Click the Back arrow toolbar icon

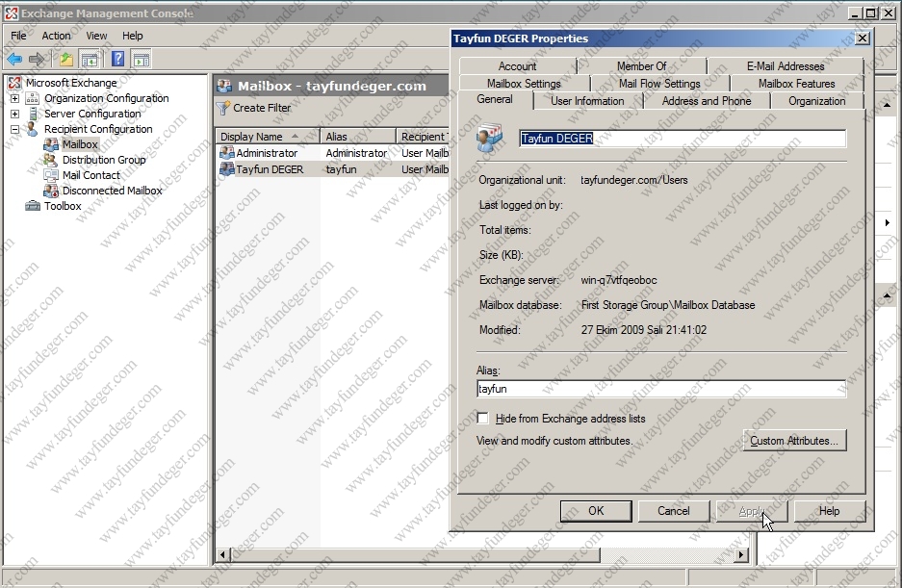click(x=14, y=59)
